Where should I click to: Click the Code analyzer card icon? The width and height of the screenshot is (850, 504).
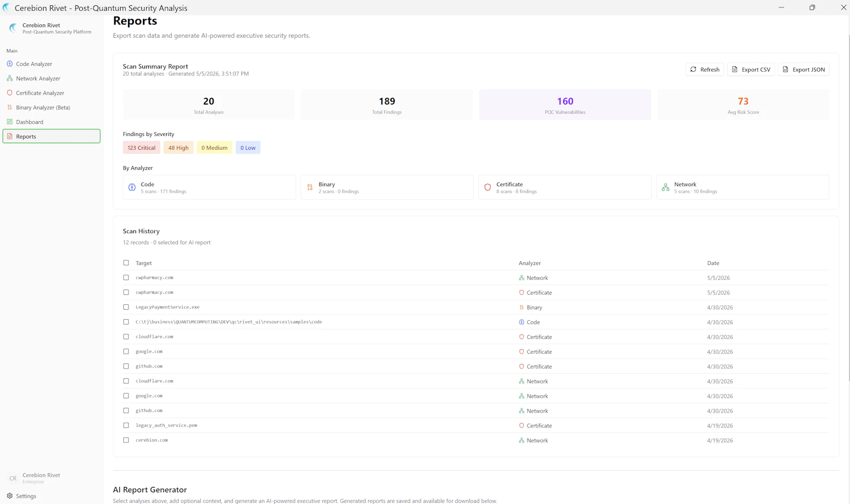tap(132, 187)
